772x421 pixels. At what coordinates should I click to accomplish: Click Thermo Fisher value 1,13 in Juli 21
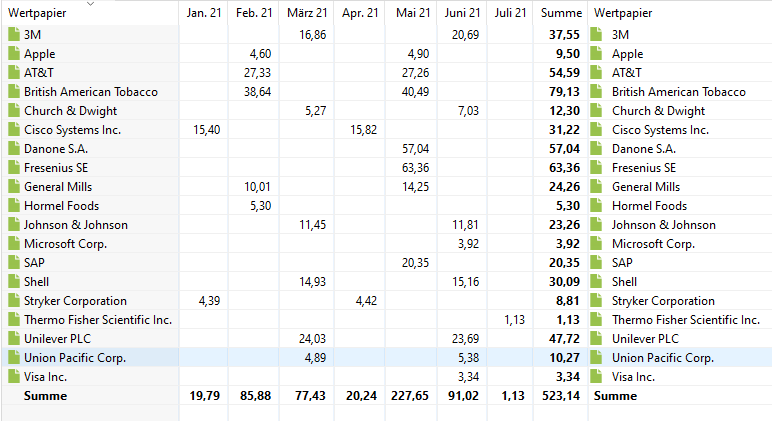click(515, 320)
